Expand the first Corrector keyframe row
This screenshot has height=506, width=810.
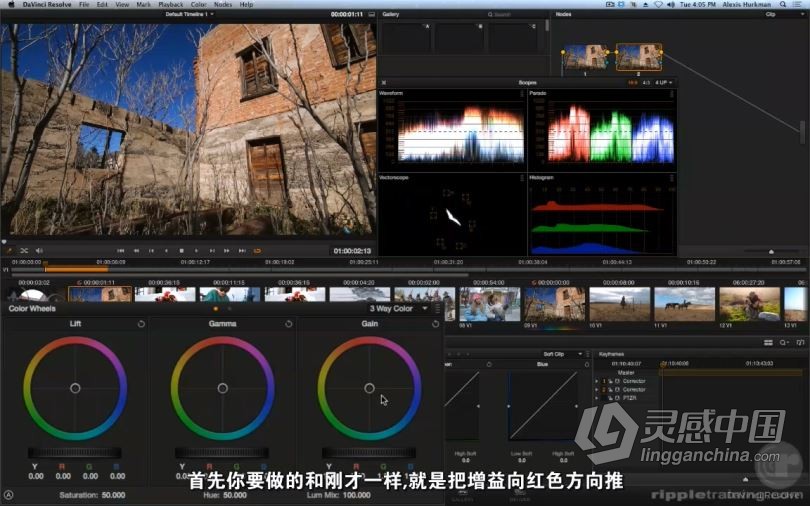point(597,381)
